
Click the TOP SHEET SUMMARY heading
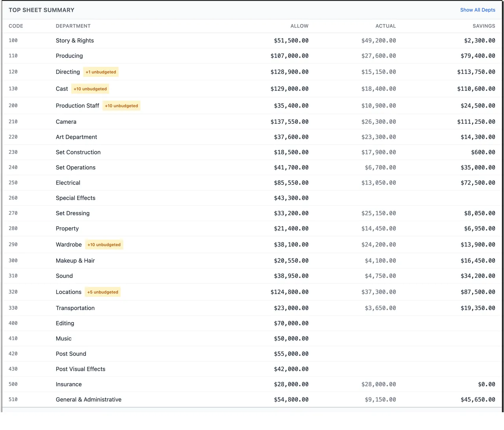tap(41, 10)
